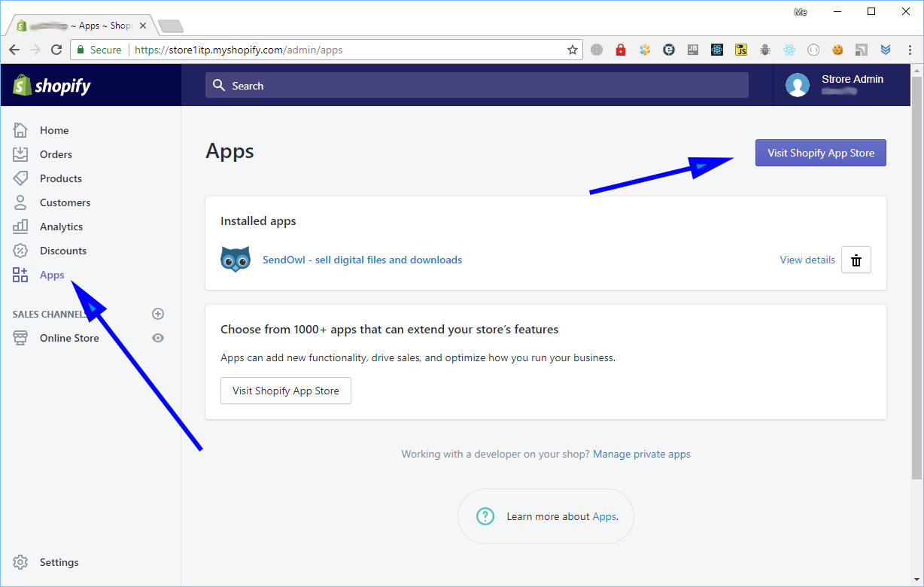Click the grey cast-style extension icon
Viewport: 924px width, 587px height.
point(862,50)
